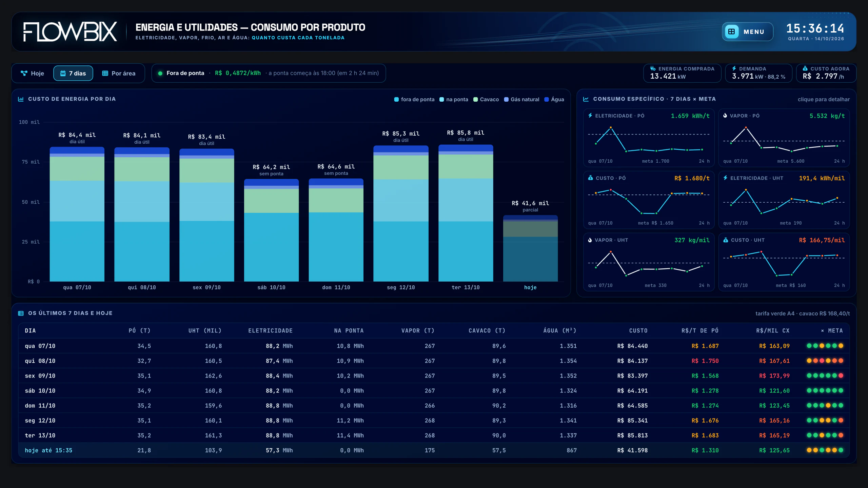Select the hoje até 15:35 table row
The image size is (868, 488).
point(434,450)
